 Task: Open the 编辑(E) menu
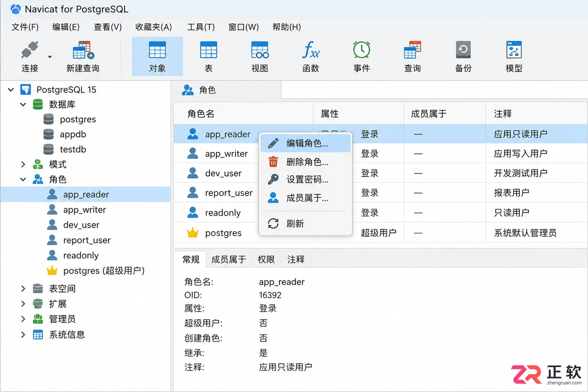[66, 27]
